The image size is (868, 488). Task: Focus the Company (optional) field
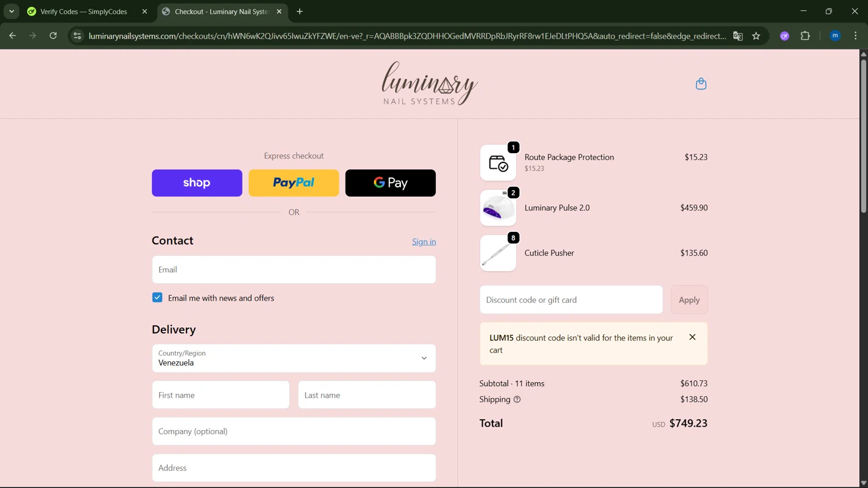tap(294, 431)
